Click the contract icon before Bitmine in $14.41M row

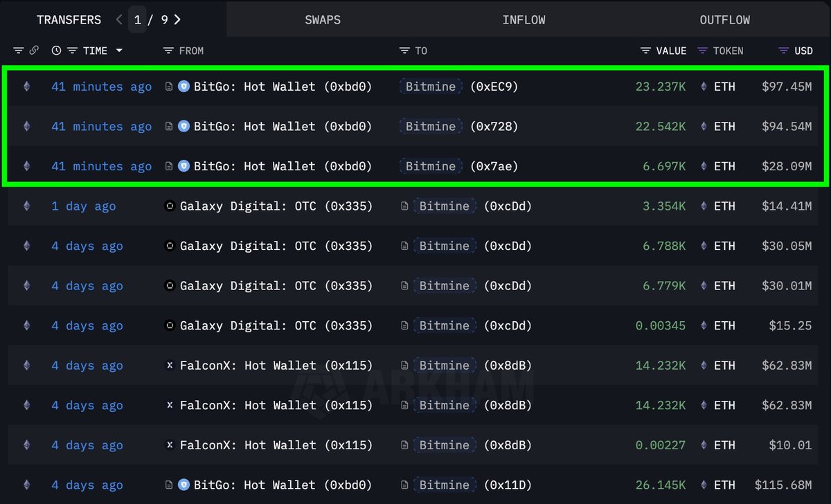(404, 206)
